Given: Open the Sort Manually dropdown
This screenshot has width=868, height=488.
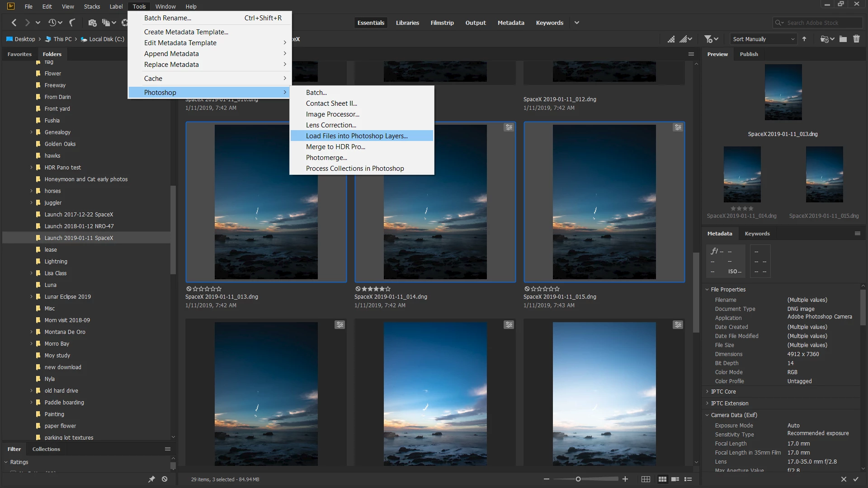Looking at the screenshot, I should tap(763, 39).
